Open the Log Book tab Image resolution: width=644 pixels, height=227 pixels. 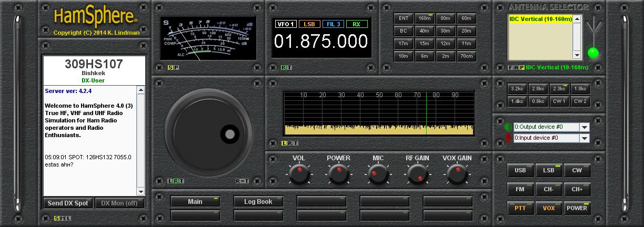click(x=258, y=202)
